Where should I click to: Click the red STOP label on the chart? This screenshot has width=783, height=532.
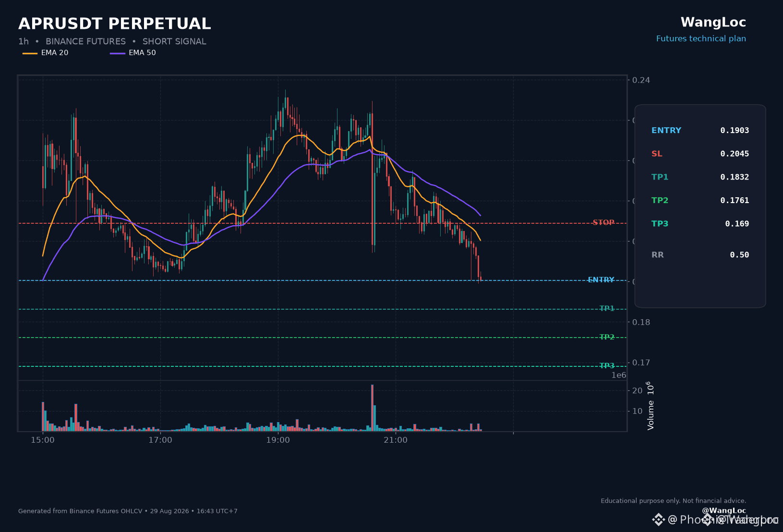click(603, 222)
